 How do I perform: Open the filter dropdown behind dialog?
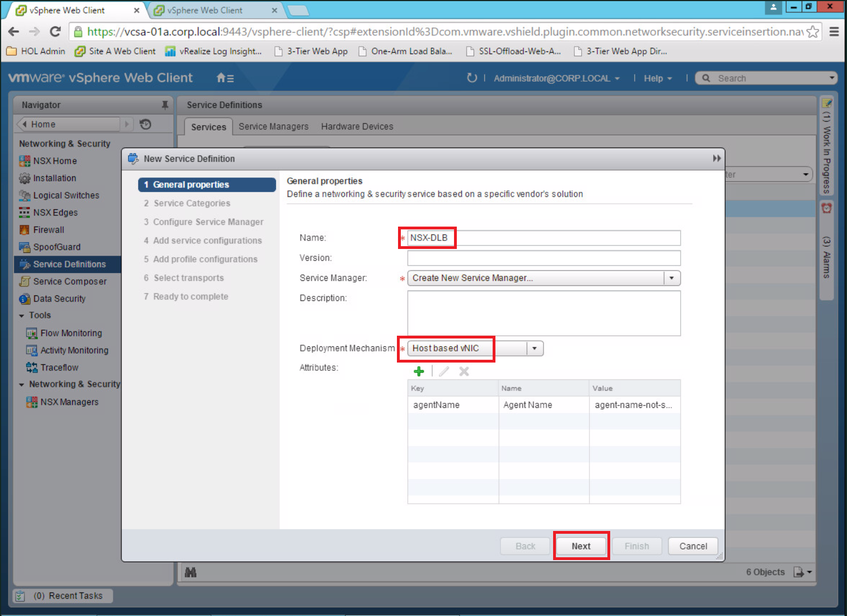(806, 175)
